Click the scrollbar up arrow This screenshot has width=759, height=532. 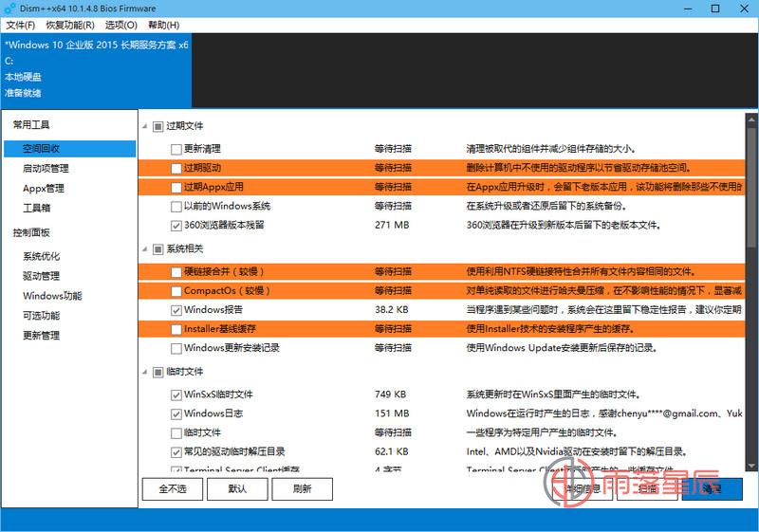point(751,119)
